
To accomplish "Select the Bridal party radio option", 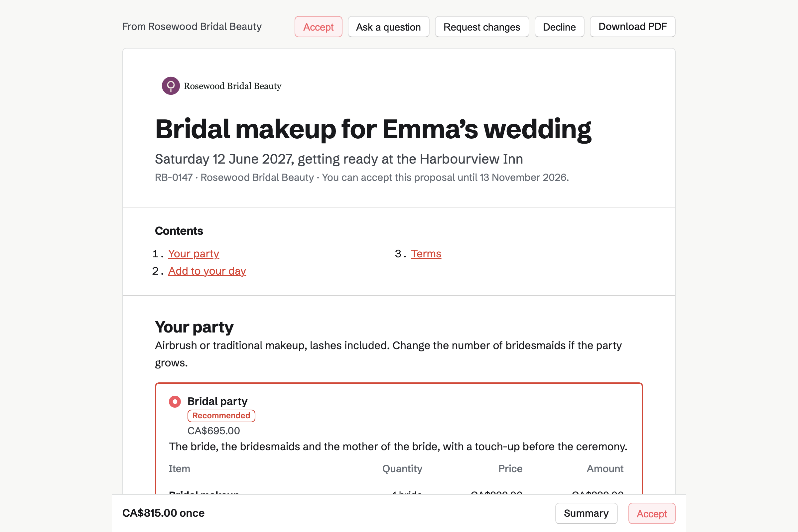I will point(175,402).
